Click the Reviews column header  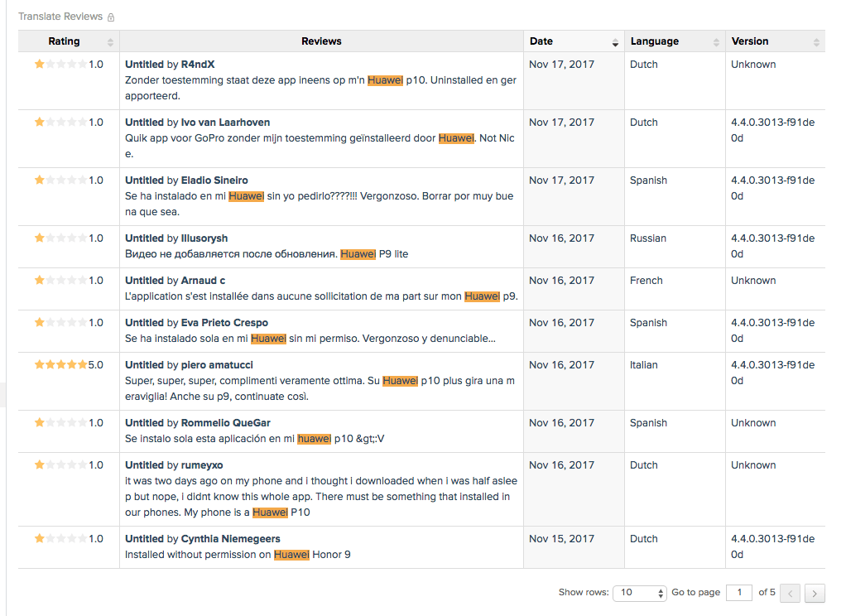pyautogui.click(x=321, y=41)
